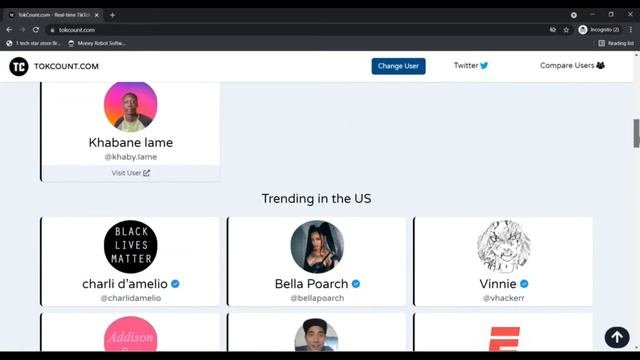Open the Vinnie @vhackerr card

point(503,261)
